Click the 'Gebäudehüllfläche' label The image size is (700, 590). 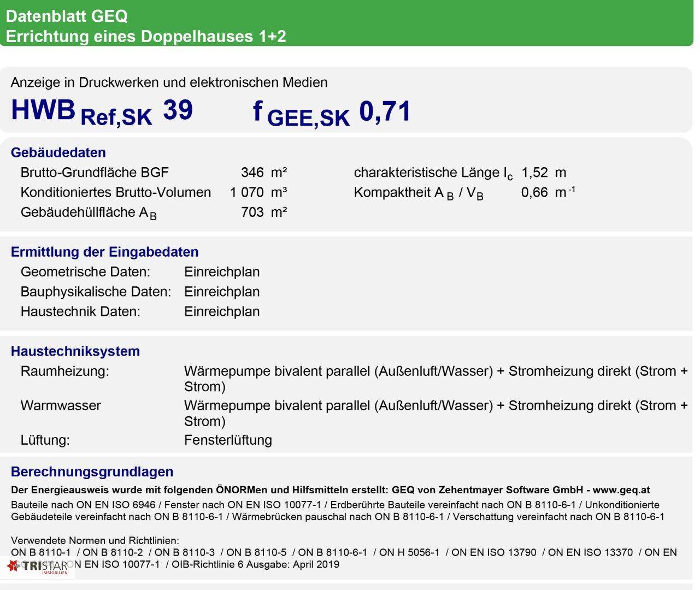89,213
